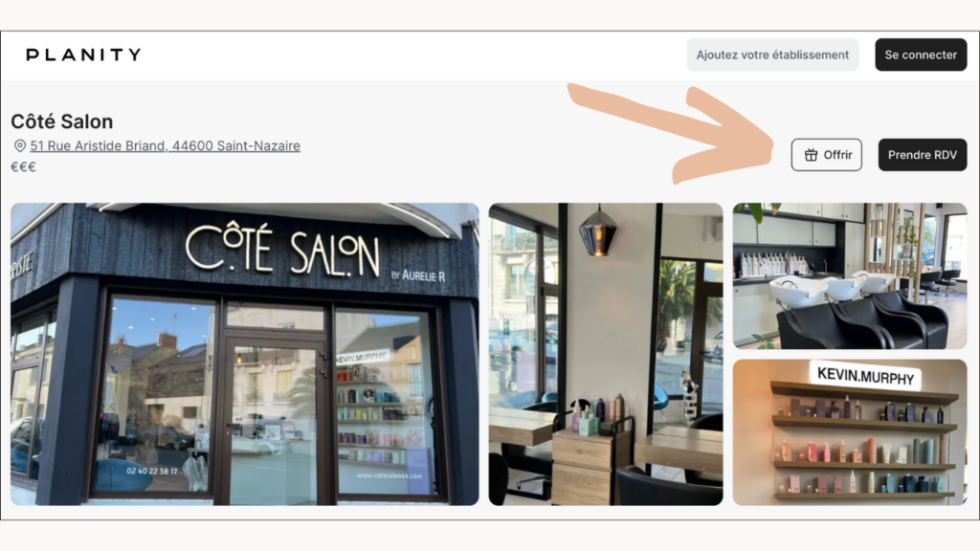Click the €€€ price indicator
Screen dimensions: 980x551
pyautogui.click(x=23, y=166)
